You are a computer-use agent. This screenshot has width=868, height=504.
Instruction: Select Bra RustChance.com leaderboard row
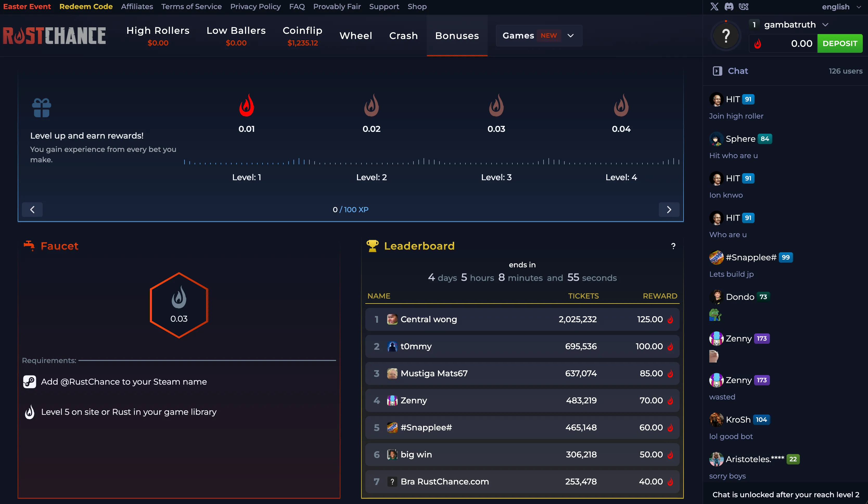pyautogui.click(x=522, y=482)
